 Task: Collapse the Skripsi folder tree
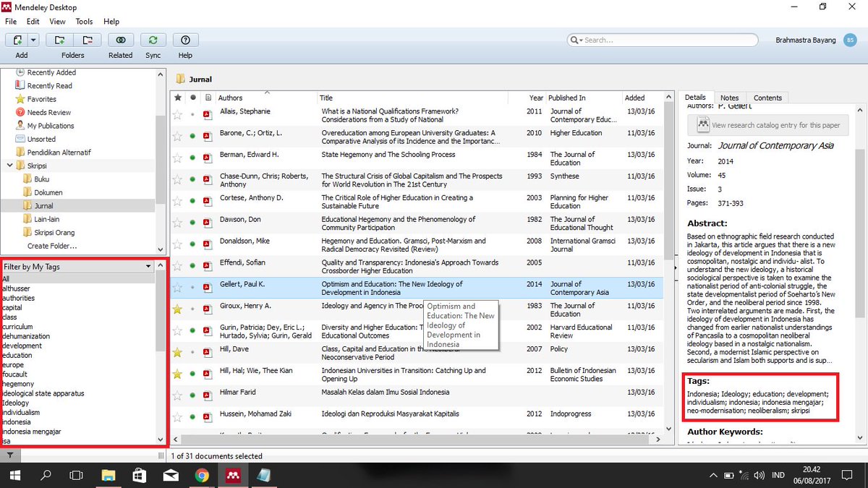9,166
